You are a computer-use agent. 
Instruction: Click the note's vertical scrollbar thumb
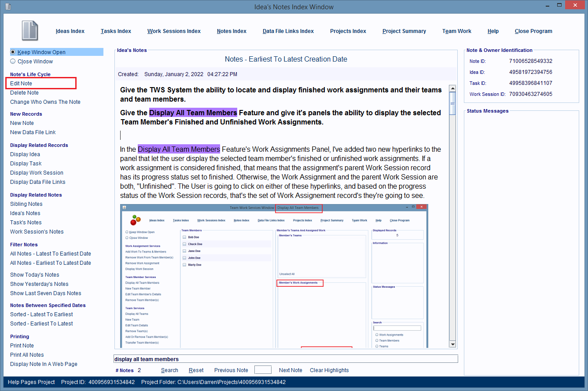tap(452, 103)
